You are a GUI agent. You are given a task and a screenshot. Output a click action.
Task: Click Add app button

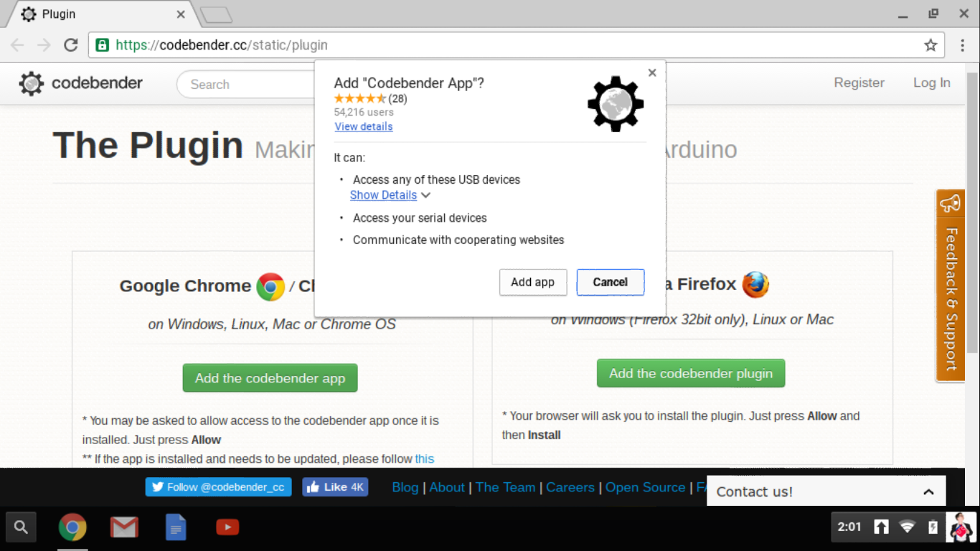(x=533, y=282)
